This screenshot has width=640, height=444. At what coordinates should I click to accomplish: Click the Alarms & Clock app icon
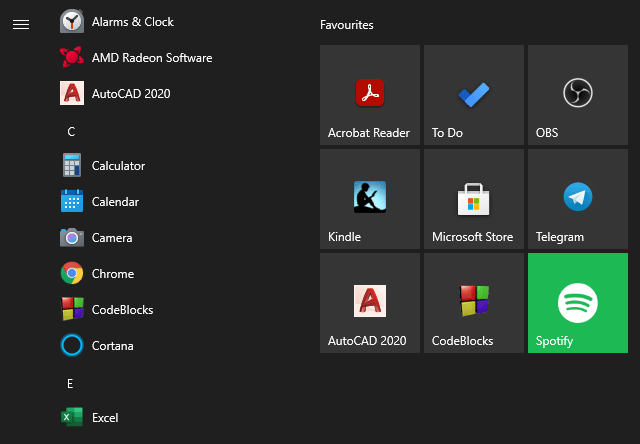[72, 21]
